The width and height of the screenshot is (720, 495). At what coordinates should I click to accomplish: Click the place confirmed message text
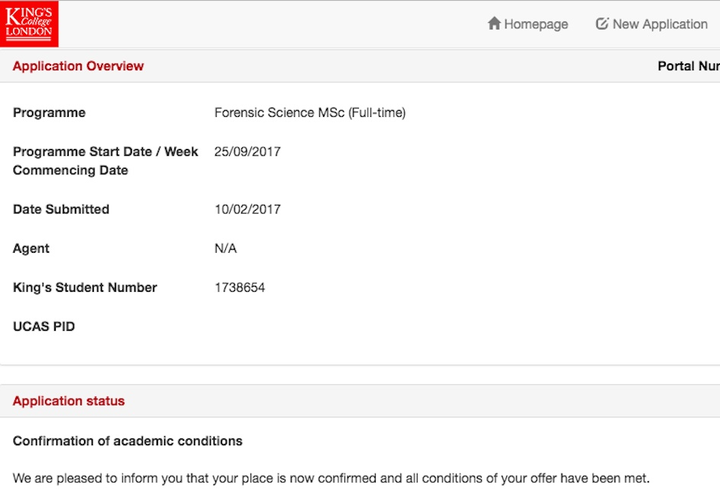(x=331, y=478)
